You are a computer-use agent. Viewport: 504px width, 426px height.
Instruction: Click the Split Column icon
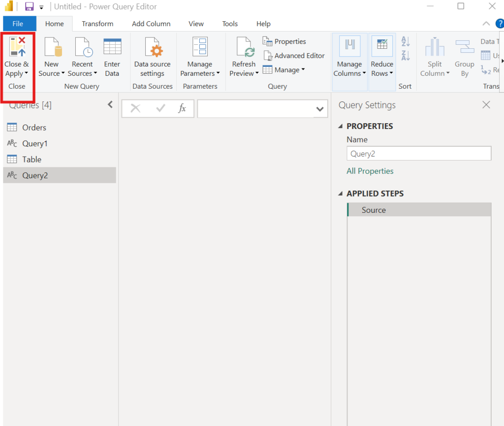[435, 47]
